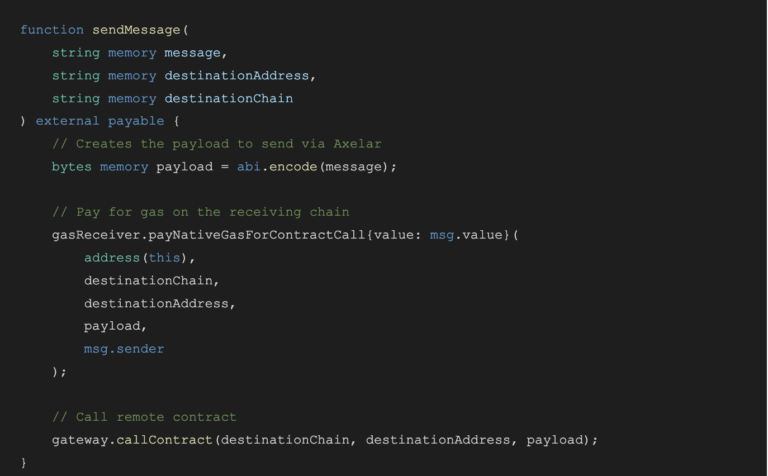Viewport: 768px width, 476px height.
Task: Click the "bytes" type keyword
Action: [x=72, y=167]
